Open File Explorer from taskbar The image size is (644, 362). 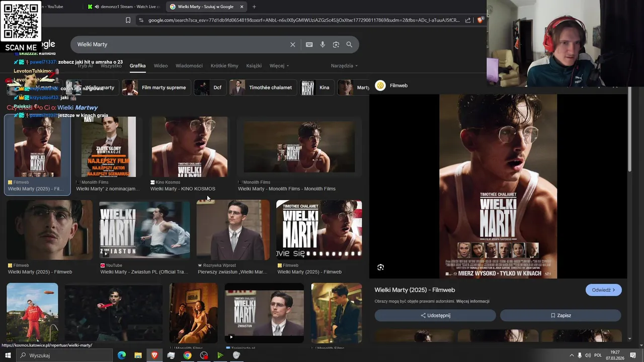(138, 355)
